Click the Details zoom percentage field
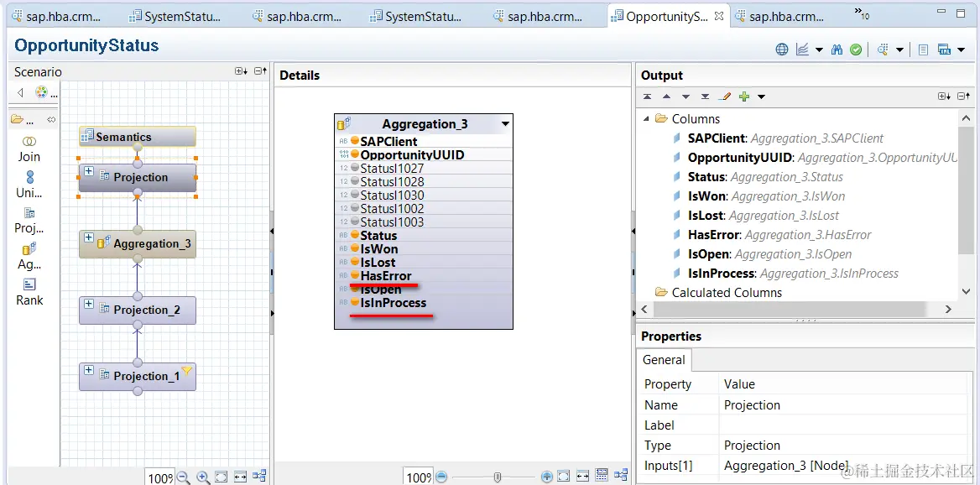This screenshot has width=980, height=485. click(418, 477)
